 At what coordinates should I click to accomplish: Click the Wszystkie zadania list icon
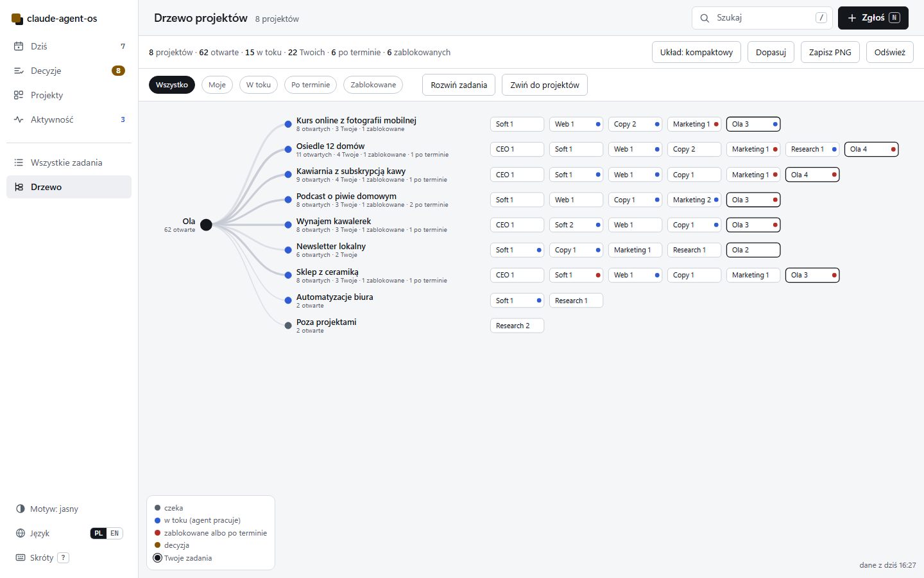coord(19,162)
